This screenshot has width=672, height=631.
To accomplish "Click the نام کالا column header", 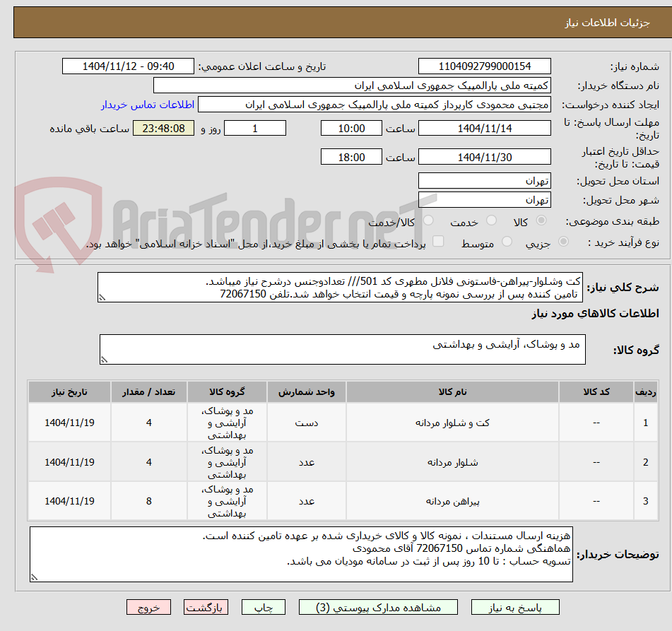I will 452,391.
